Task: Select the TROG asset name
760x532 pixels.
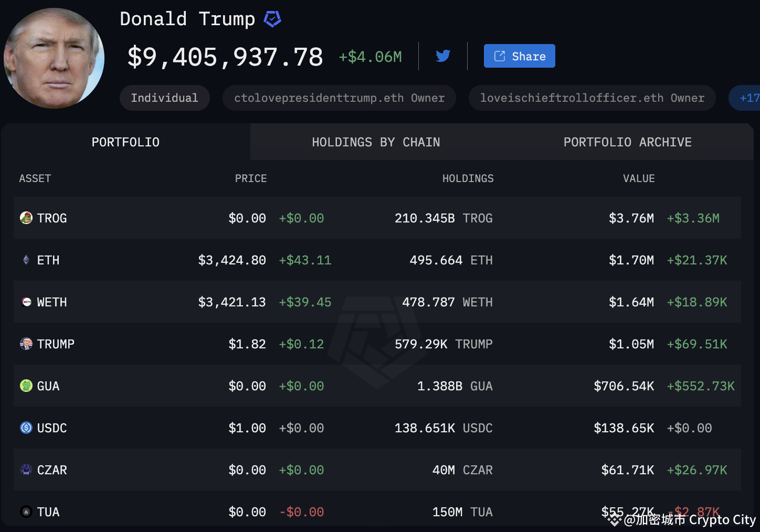Action: (52, 218)
